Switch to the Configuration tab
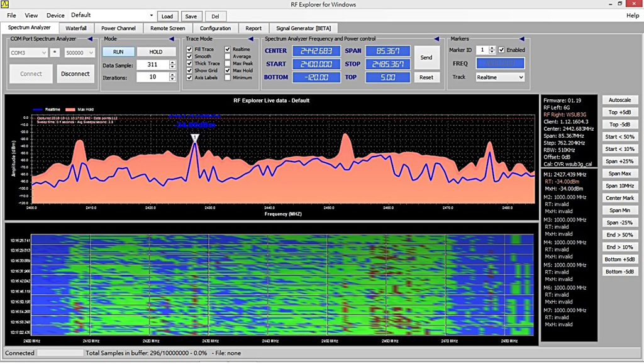 (x=215, y=28)
